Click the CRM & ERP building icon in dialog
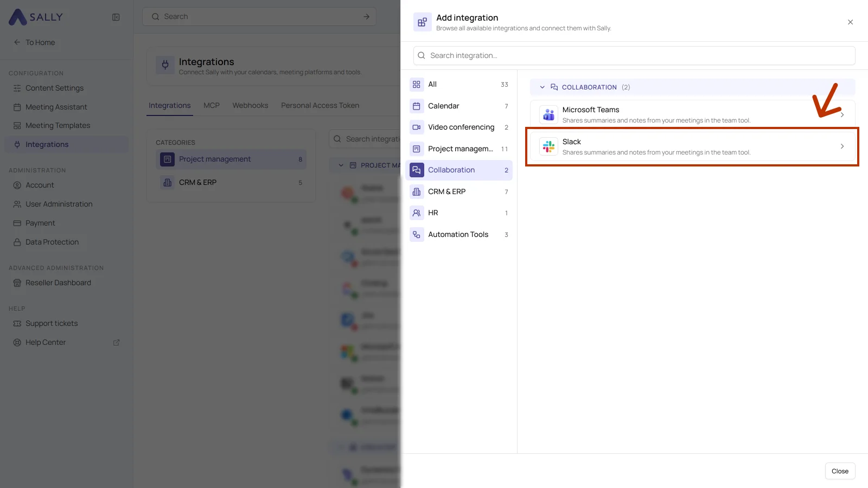Screen dimensions: 868x488 (417, 191)
